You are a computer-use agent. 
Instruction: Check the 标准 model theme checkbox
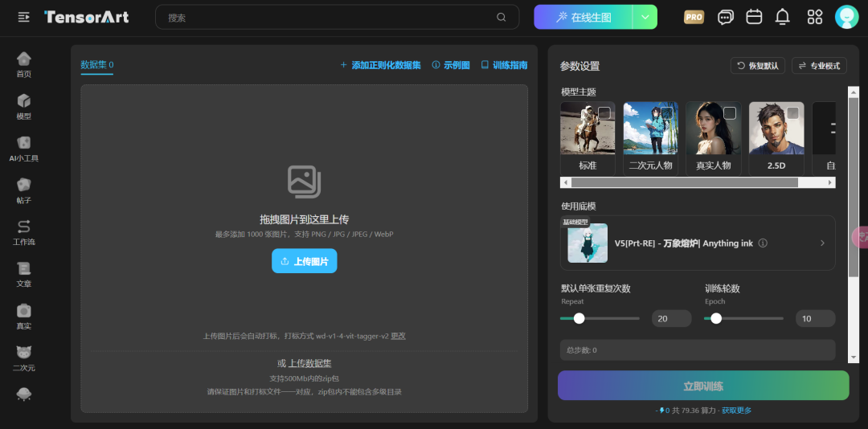[x=604, y=113]
